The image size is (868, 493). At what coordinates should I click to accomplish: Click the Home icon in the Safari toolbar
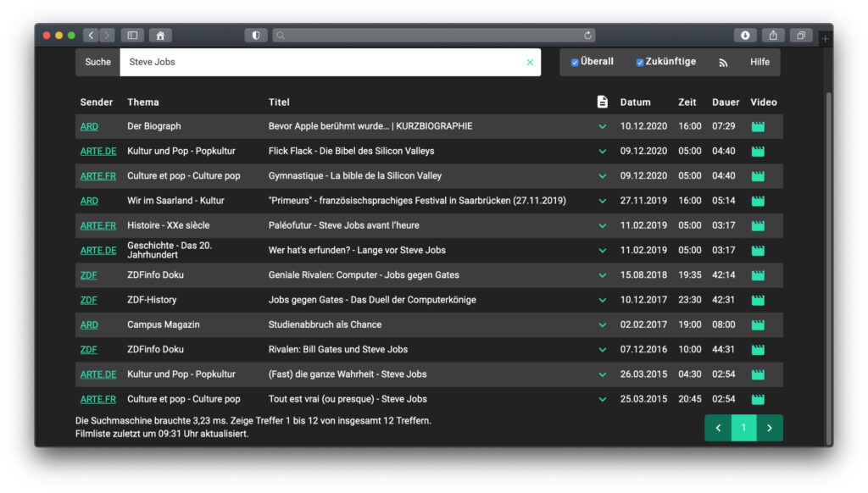pyautogui.click(x=159, y=35)
